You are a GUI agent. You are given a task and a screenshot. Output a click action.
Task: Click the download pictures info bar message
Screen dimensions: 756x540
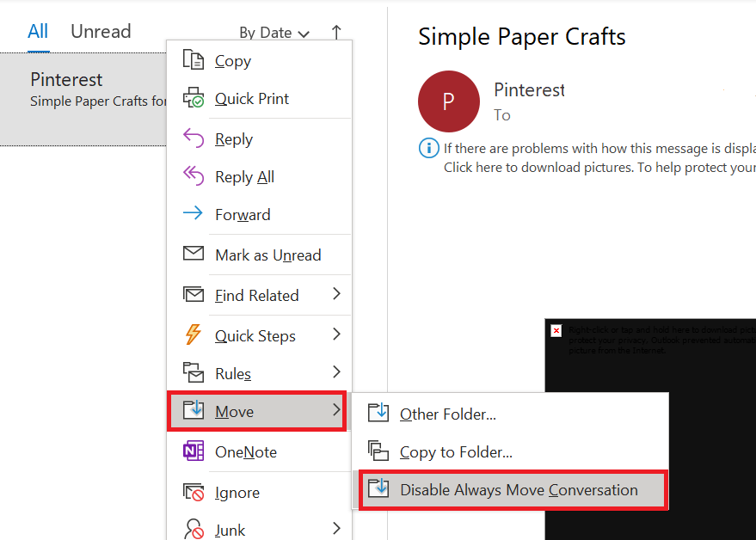pyautogui.click(x=599, y=157)
